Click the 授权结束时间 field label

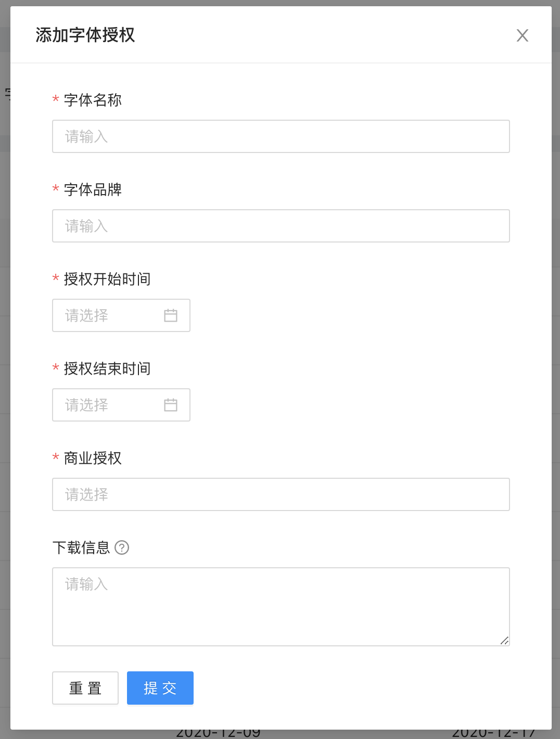click(107, 368)
